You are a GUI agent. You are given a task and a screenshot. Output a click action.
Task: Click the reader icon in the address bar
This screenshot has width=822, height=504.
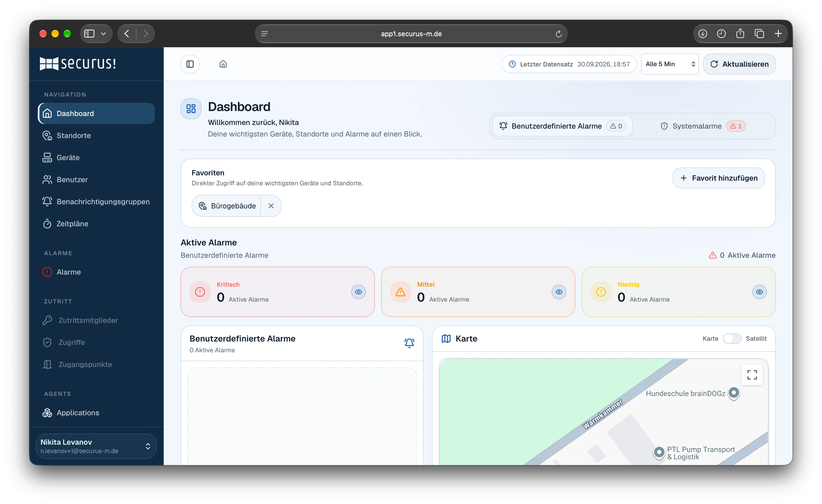click(x=265, y=34)
